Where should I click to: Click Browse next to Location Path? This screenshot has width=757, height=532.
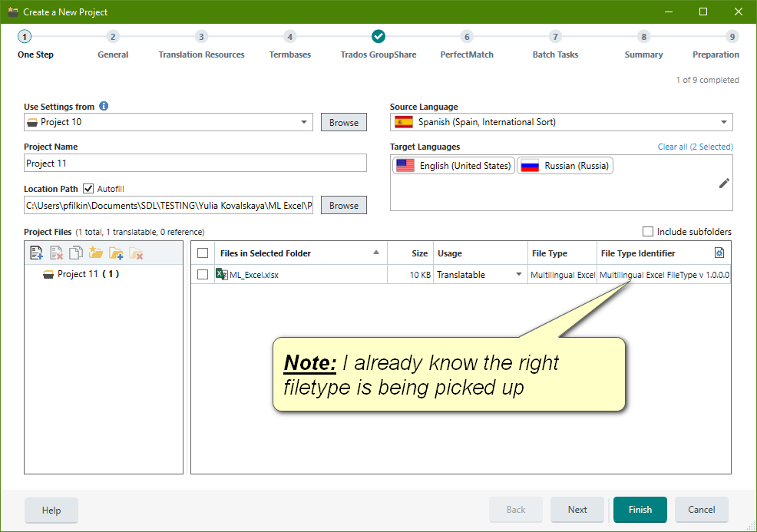[344, 205]
